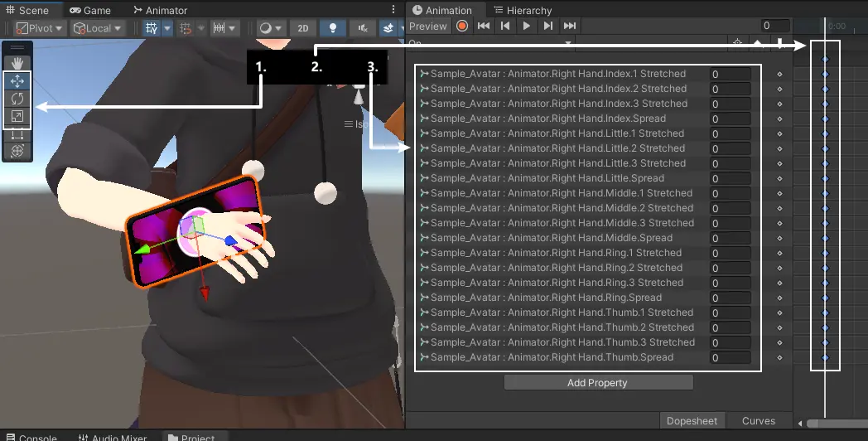This screenshot has width=868, height=441.
Task: Toggle 2D scene view mode
Action: pyautogui.click(x=303, y=28)
